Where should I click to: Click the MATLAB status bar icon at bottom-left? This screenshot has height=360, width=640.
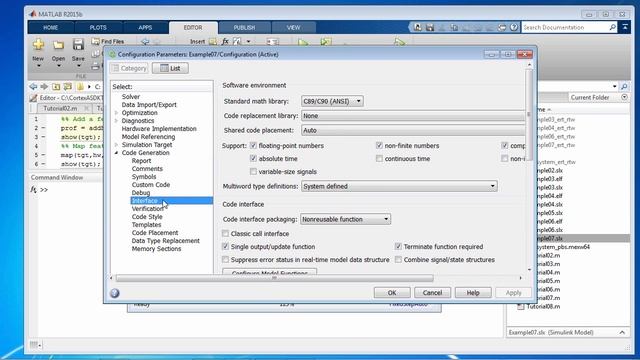coord(35,345)
